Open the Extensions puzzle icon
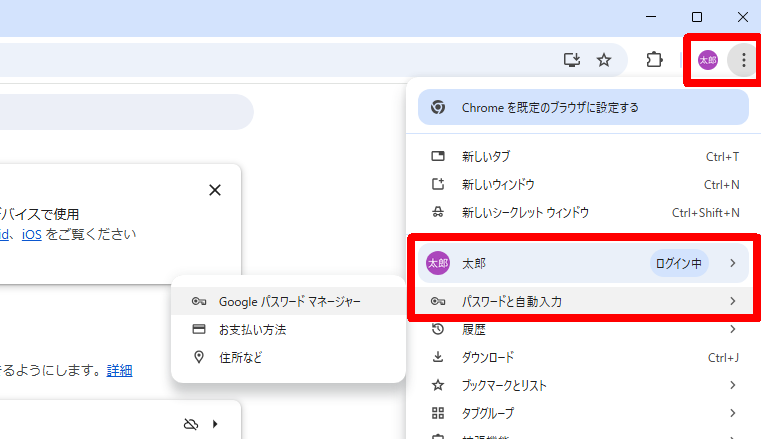761x439 pixels. tap(654, 60)
